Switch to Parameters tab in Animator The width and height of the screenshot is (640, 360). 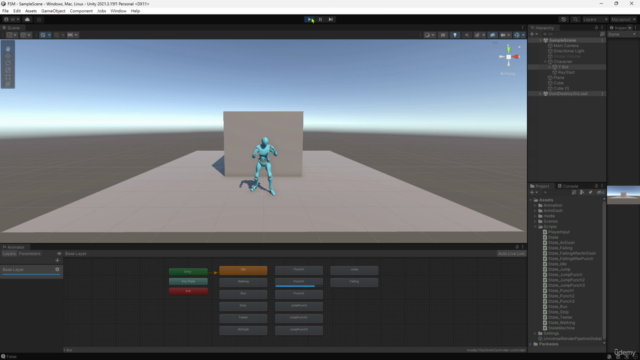(30, 253)
